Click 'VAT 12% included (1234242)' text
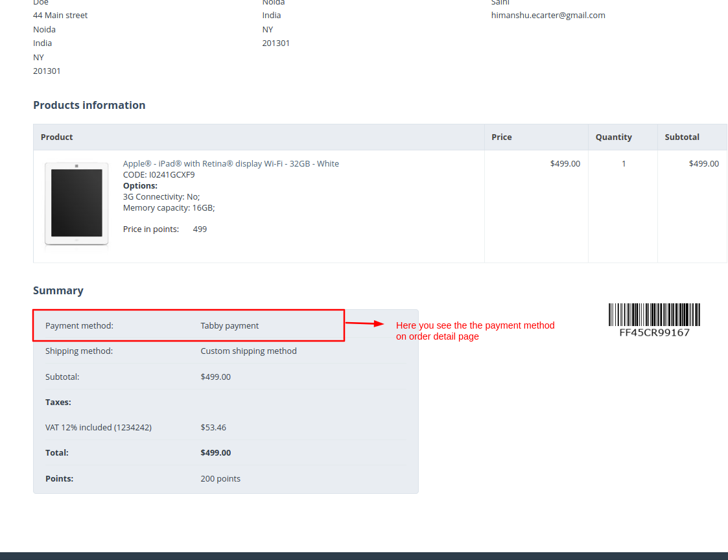The image size is (728, 560). [99, 427]
